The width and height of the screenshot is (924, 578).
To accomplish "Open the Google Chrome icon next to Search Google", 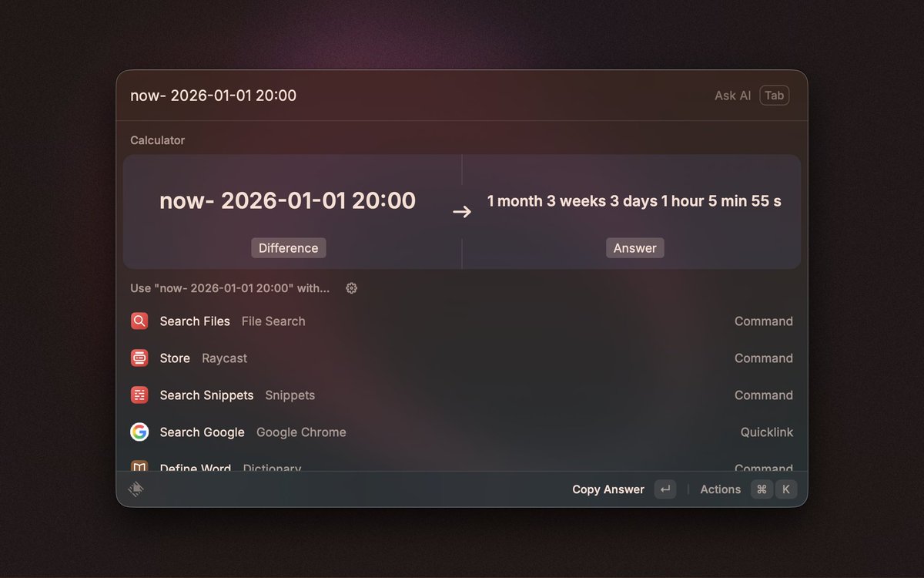I will tap(139, 432).
